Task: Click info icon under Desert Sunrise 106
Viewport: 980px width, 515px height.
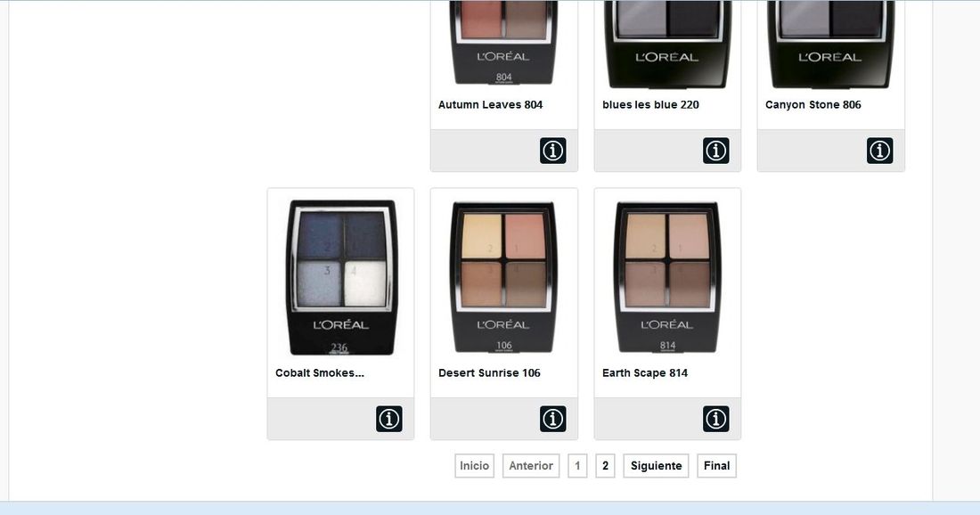Action: point(552,419)
